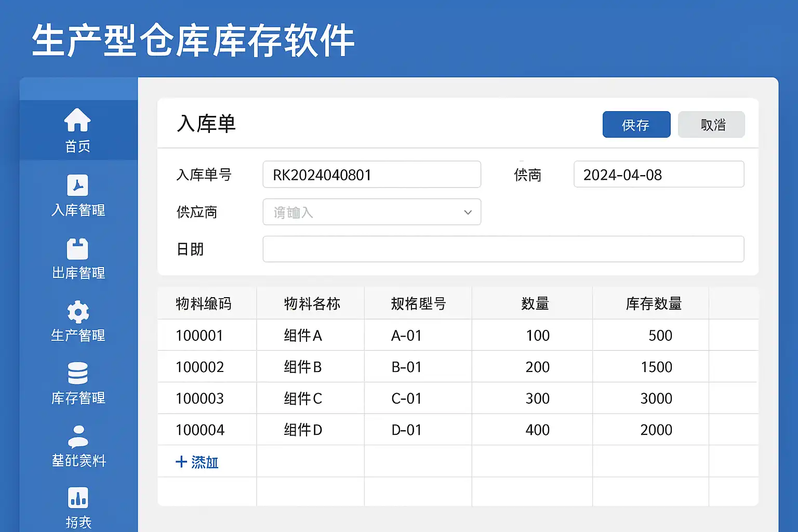Click the home house icon in sidebar
The height and width of the screenshot is (532, 798).
click(77, 120)
